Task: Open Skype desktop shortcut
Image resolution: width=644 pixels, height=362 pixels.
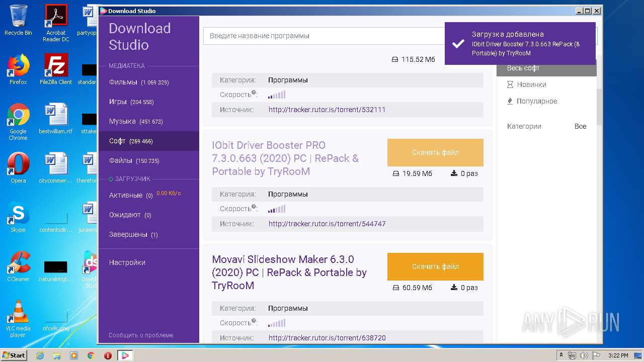Action: tap(18, 217)
